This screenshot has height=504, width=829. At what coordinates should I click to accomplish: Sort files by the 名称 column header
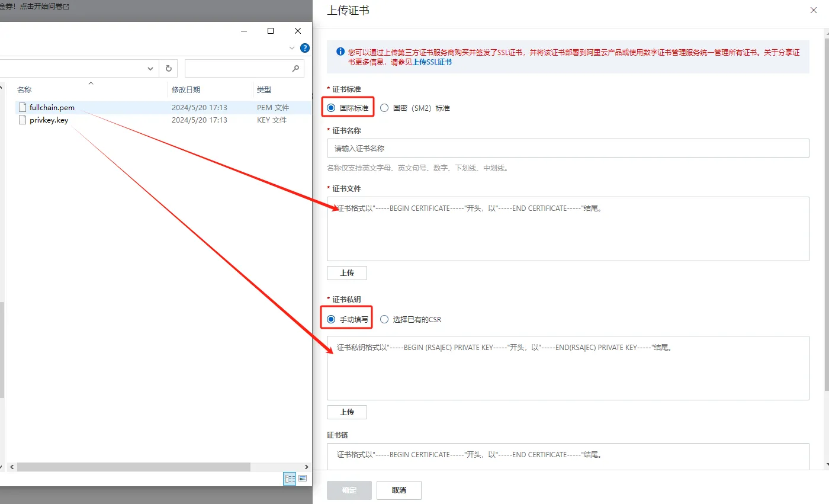[x=24, y=90]
